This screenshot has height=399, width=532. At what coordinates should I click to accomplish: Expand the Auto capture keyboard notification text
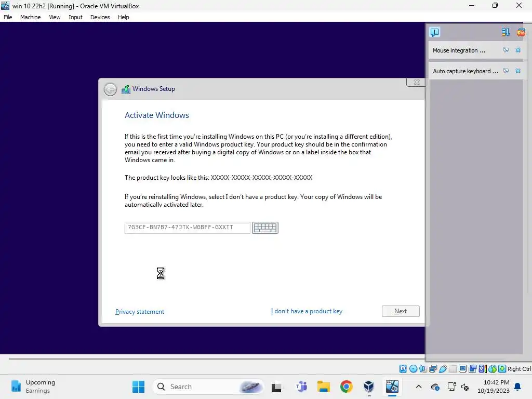[x=465, y=71]
